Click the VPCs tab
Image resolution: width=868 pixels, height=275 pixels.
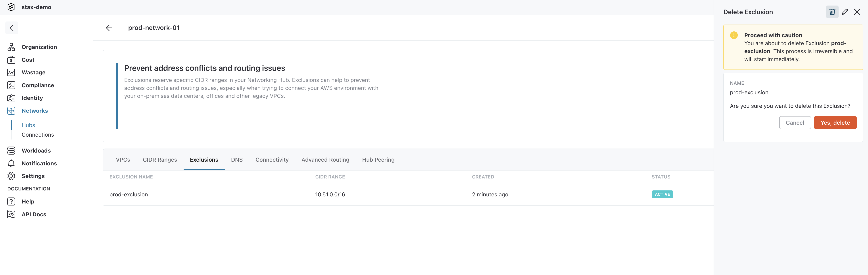click(x=122, y=160)
